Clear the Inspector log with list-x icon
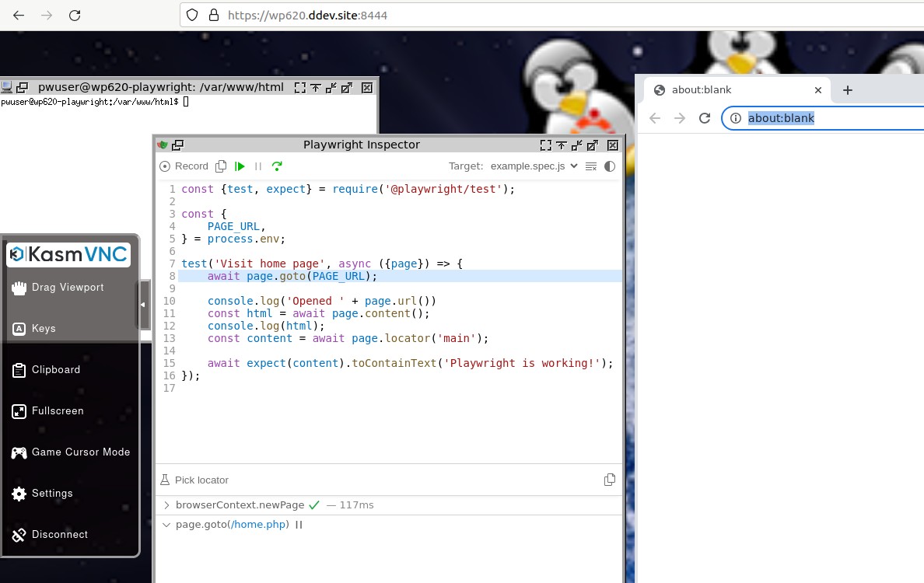The image size is (924, 583). click(591, 166)
